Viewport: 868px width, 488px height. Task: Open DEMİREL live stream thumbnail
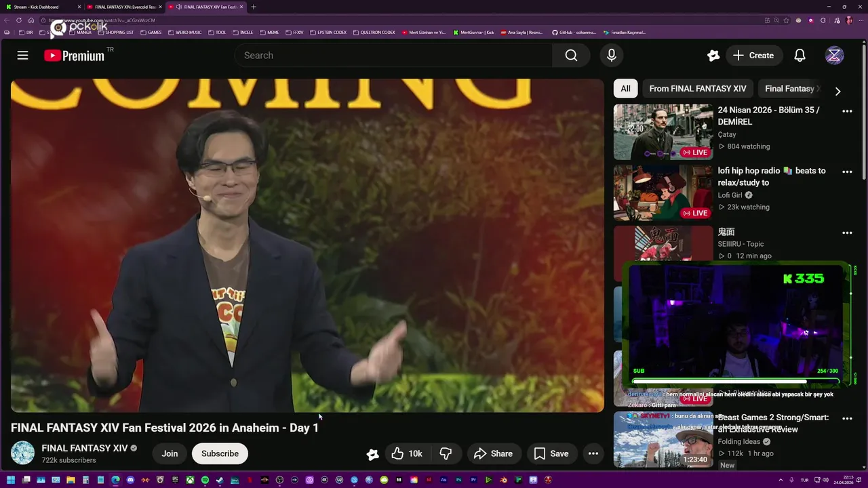coord(663,131)
